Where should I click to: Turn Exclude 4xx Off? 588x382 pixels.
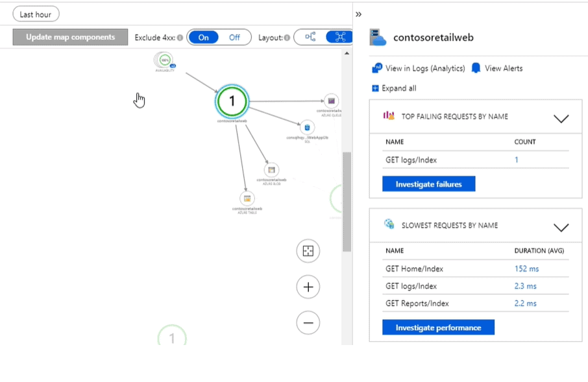coord(234,38)
